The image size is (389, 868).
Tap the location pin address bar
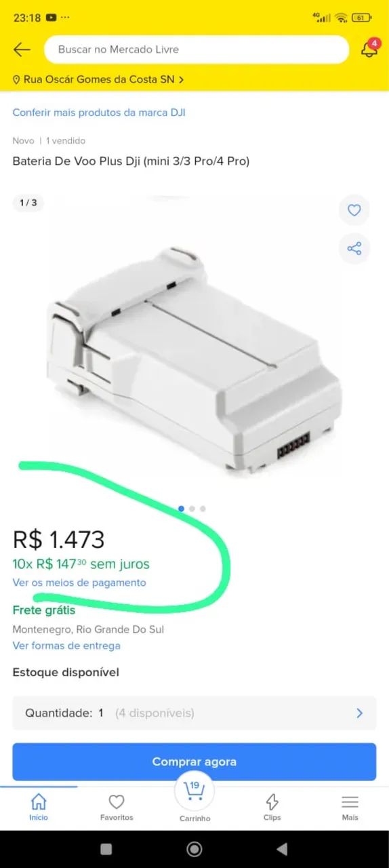click(x=98, y=79)
